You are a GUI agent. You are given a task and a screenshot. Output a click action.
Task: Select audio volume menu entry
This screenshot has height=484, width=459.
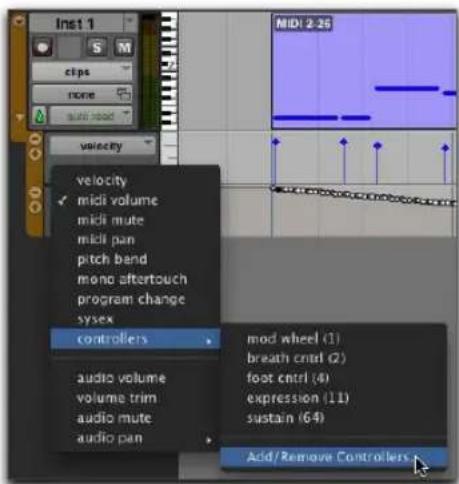tap(135, 378)
